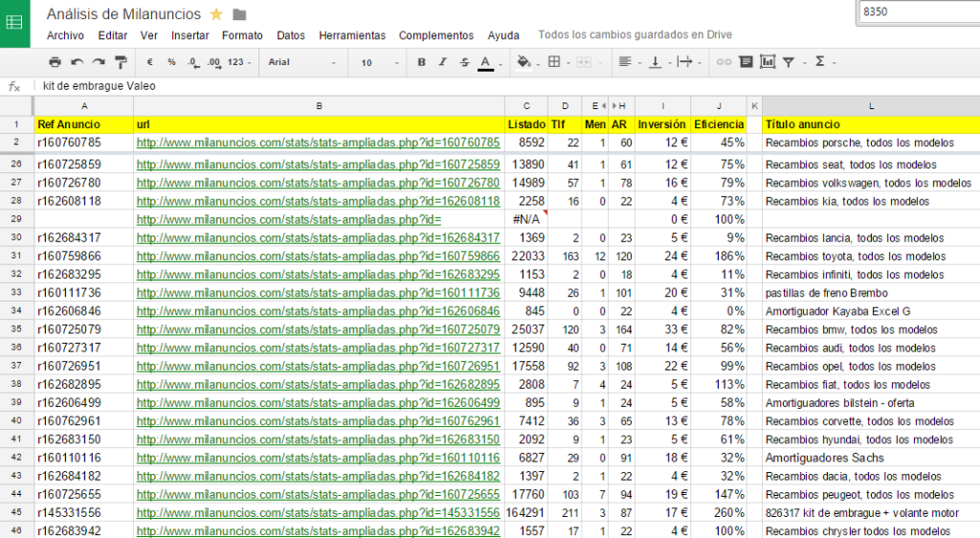Open the 123 number formats dropdown
Viewport: 980px width, 538px height.
pyautogui.click(x=238, y=62)
